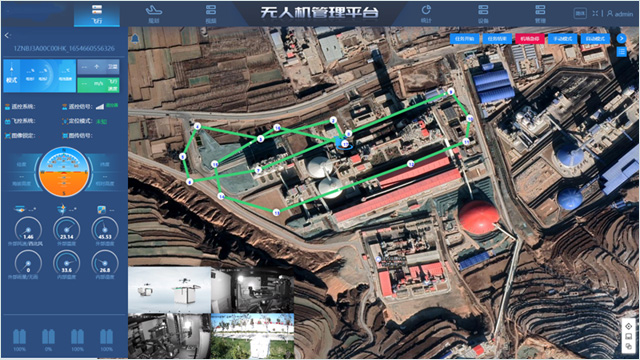Open the blue list panel icon

621,51
